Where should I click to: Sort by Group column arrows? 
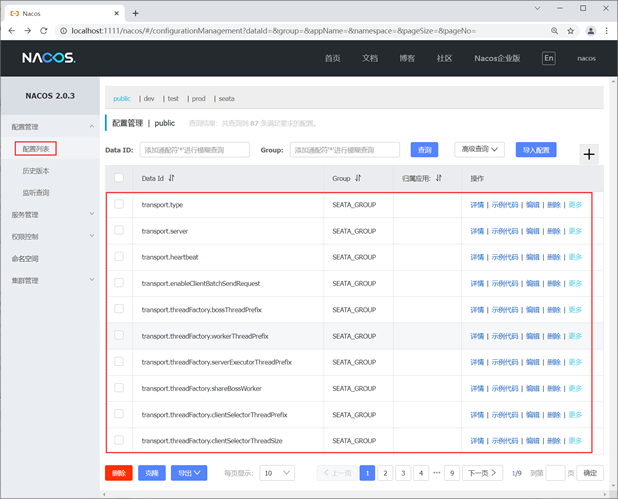pyautogui.click(x=358, y=178)
